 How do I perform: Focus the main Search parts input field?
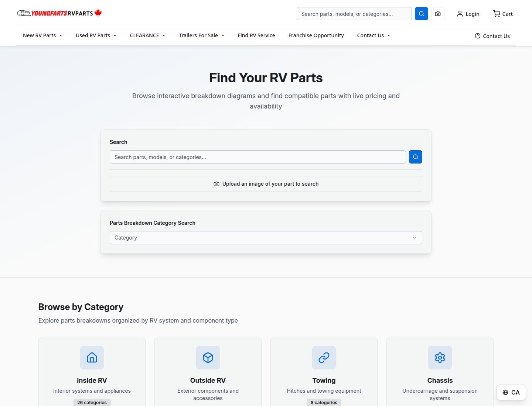[x=258, y=157]
